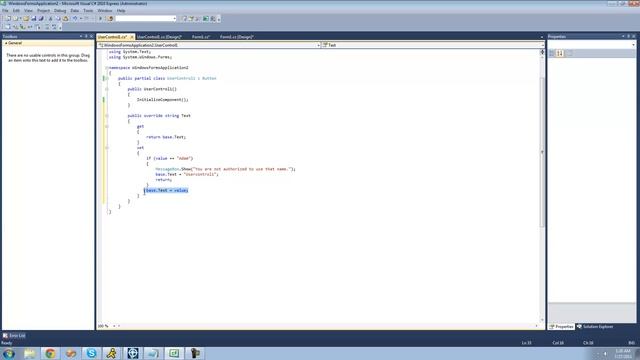Collapse the namespace WindowsFormsApplication2 outline
Viewport: 640px width, 360px height.
point(107,68)
